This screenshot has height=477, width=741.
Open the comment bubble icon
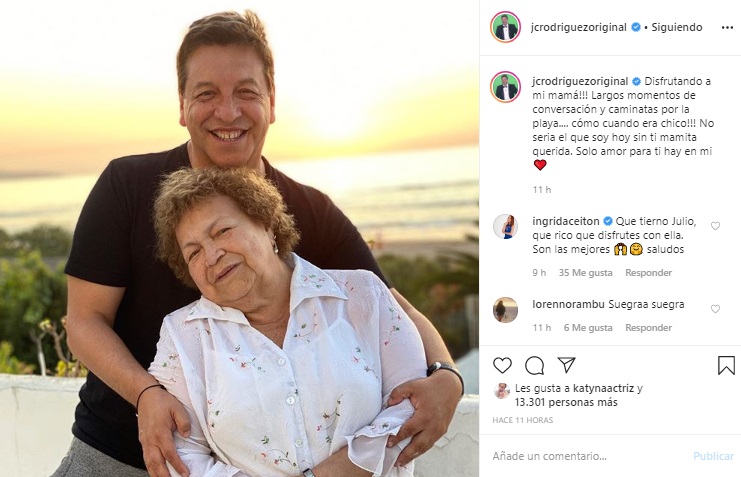(534, 365)
